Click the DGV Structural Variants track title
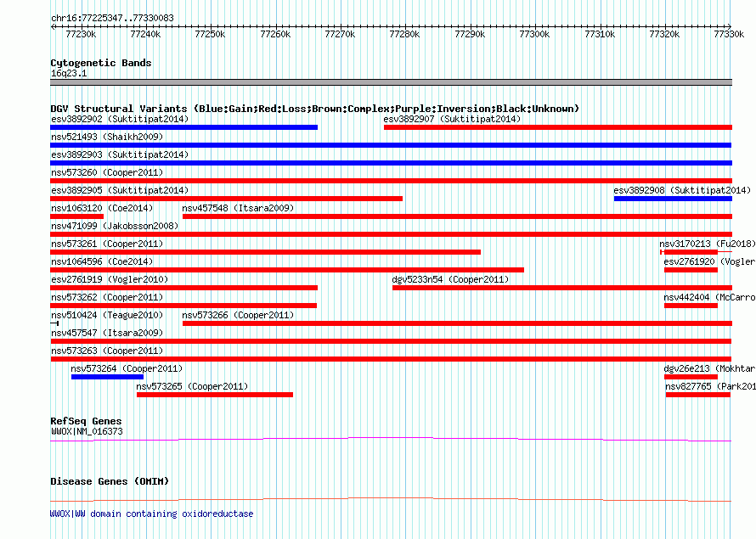The height and width of the screenshot is (539, 756). [315, 109]
